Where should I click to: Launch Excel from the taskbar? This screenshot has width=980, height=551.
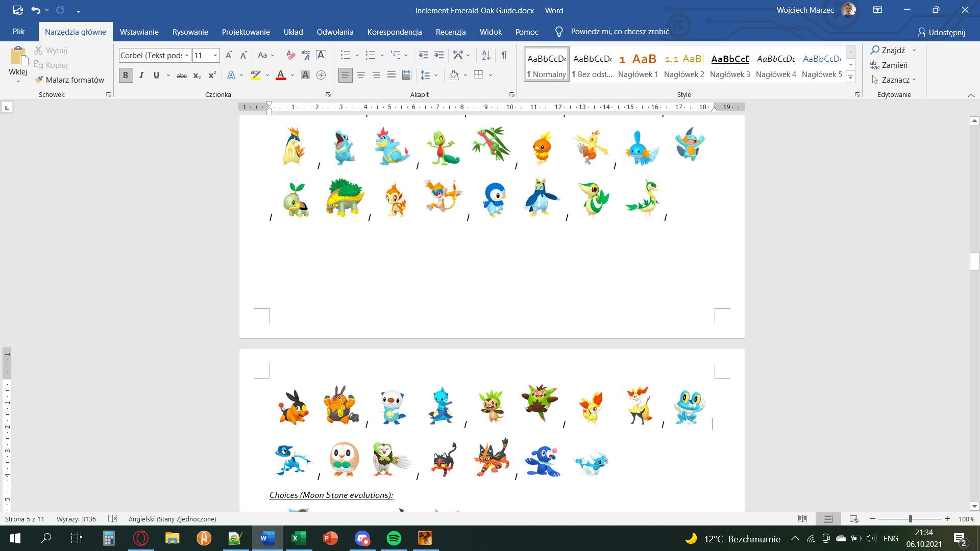[x=299, y=538]
